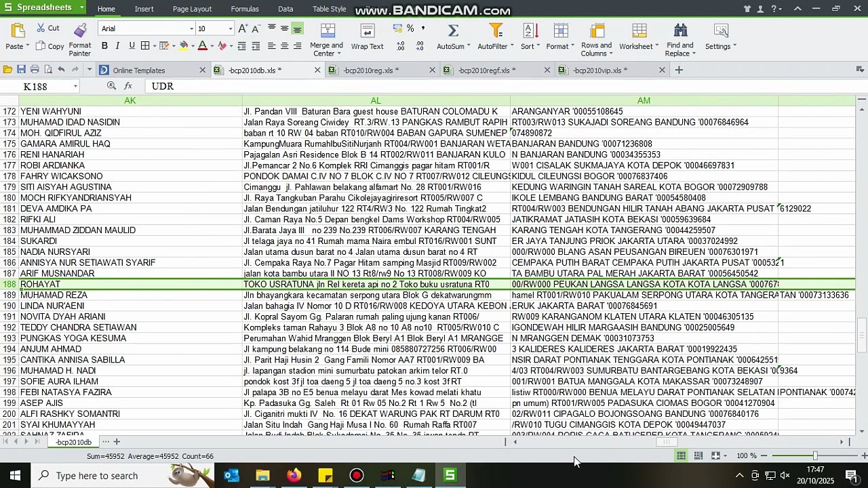Open the Rows and Columns tool
868x488 pixels.
(597, 30)
